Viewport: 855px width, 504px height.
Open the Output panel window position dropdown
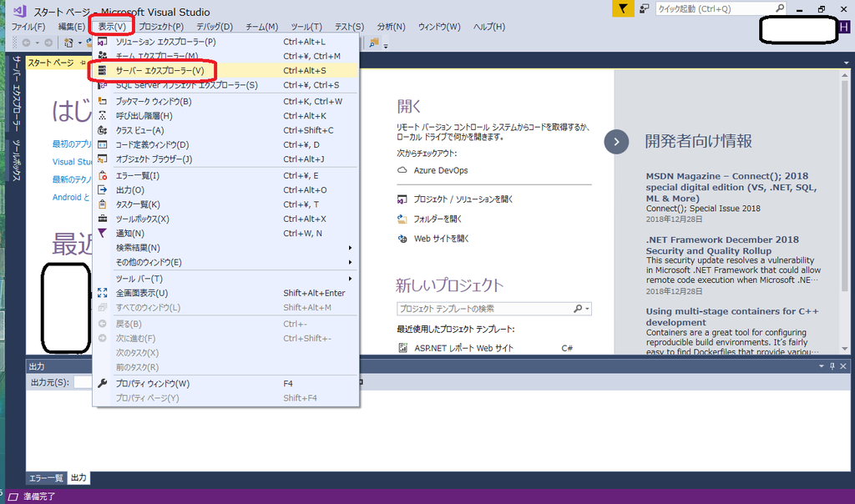822,366
